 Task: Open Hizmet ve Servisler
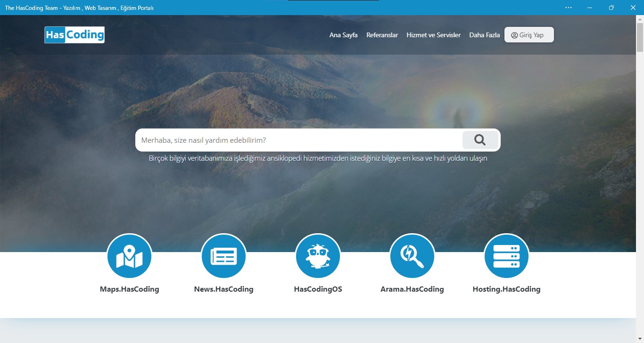point(434,35)
